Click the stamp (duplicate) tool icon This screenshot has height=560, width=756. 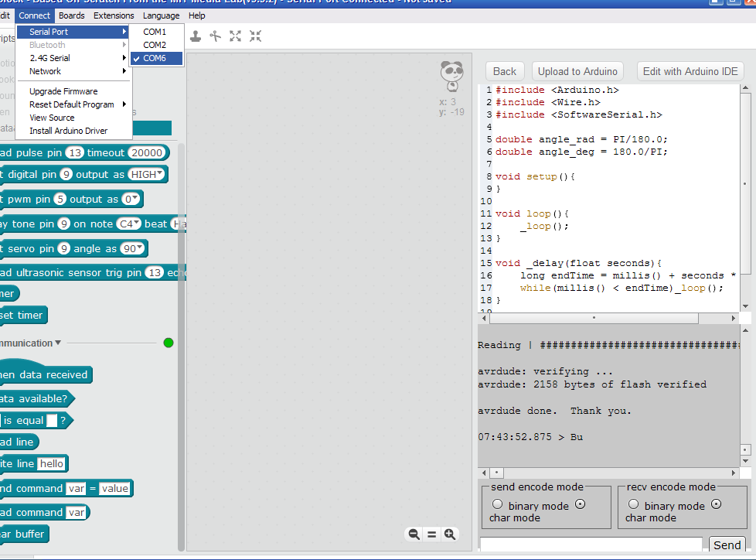[x=196, y=36]
